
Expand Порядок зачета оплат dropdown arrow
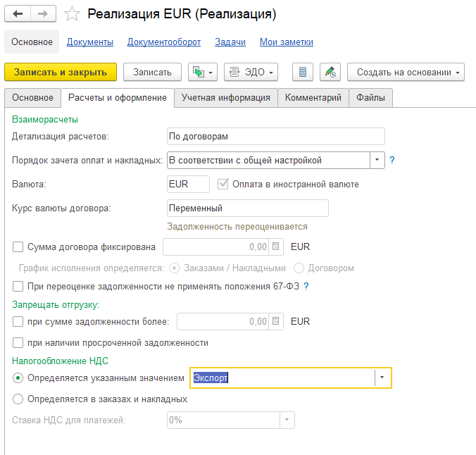point(377,160)
